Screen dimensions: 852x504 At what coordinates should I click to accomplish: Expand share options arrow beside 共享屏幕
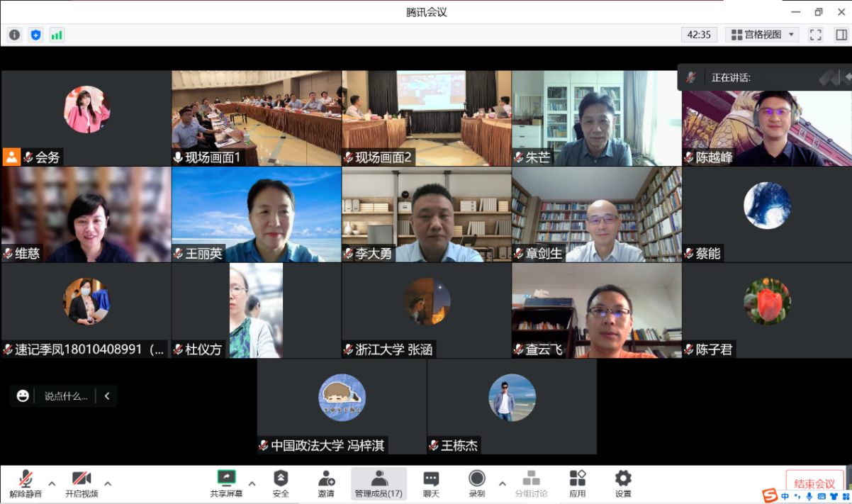[x=252, y=483]
